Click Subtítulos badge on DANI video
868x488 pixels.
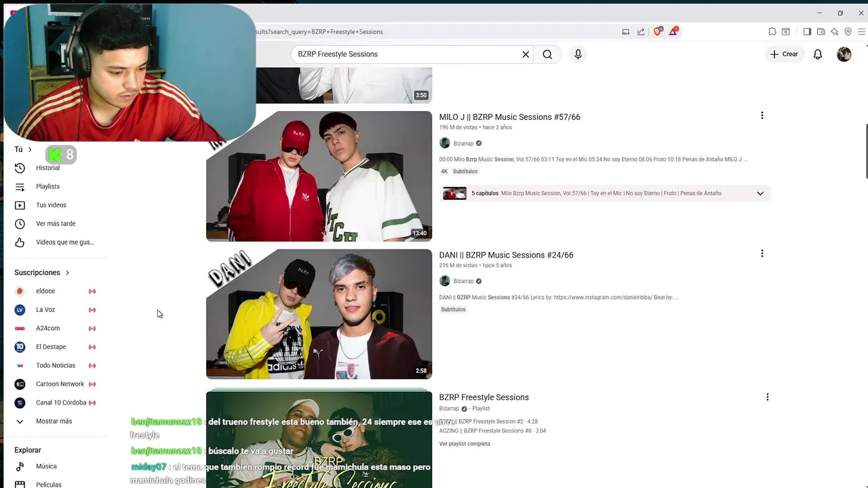(453, 310)
